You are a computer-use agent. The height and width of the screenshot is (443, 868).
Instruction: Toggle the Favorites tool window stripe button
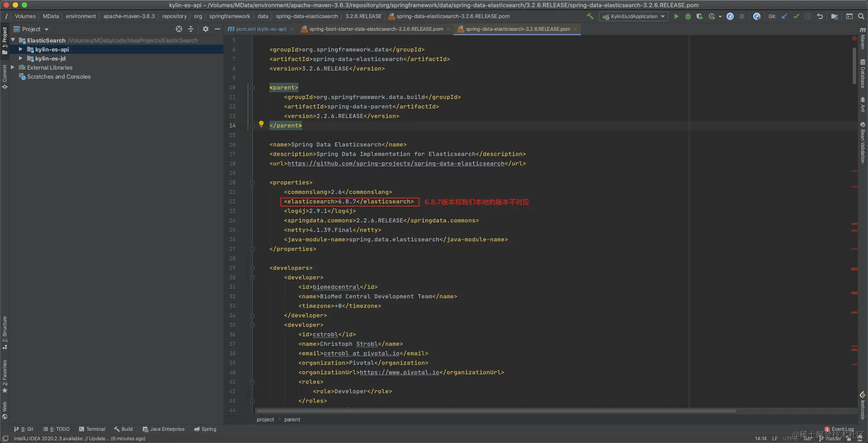click(5, 377)
